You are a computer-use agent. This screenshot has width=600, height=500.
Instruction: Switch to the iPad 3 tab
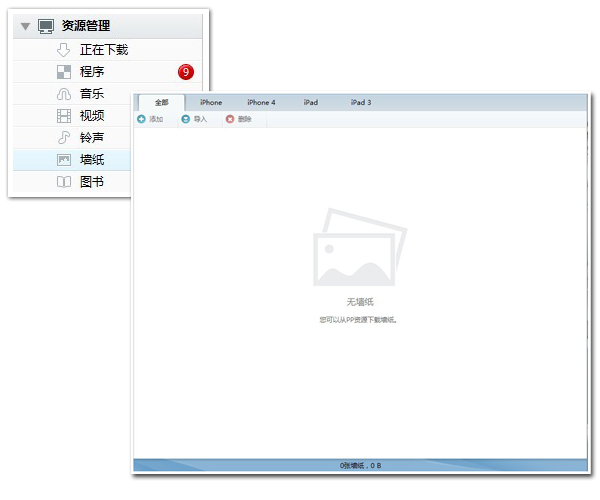point(361,103)
